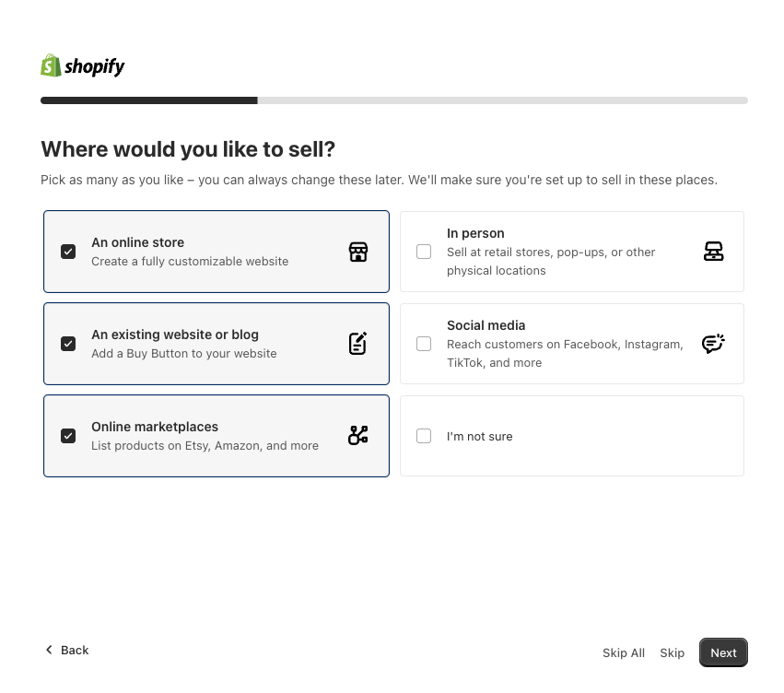Go Back to the previous step

coord(74,650)
